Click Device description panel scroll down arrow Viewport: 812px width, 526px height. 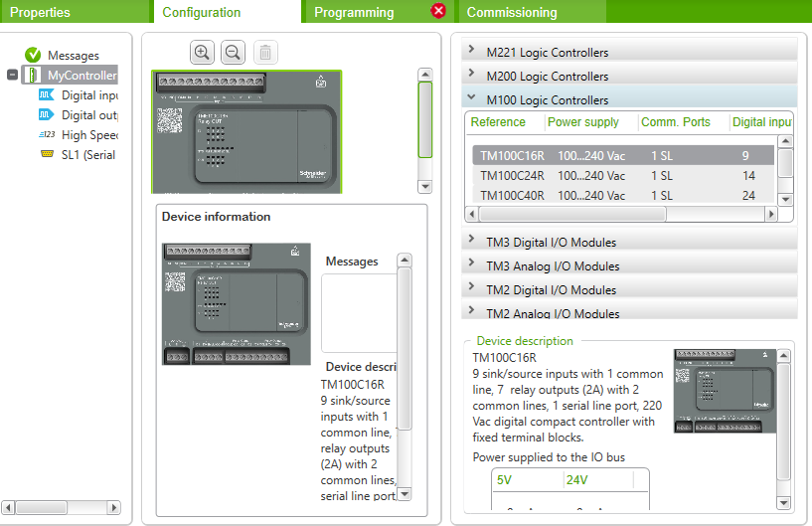tap(784, 503)
